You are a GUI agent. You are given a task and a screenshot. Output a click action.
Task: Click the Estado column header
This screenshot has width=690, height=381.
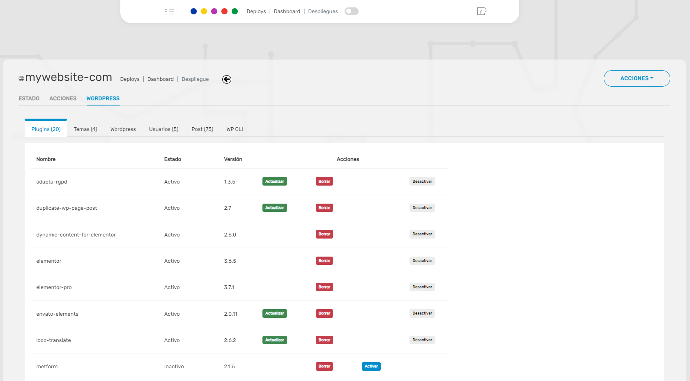pos(172,159)
